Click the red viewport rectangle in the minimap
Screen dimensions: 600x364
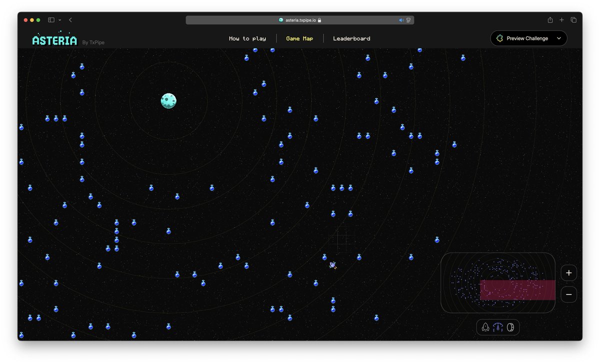pos(517,290)
